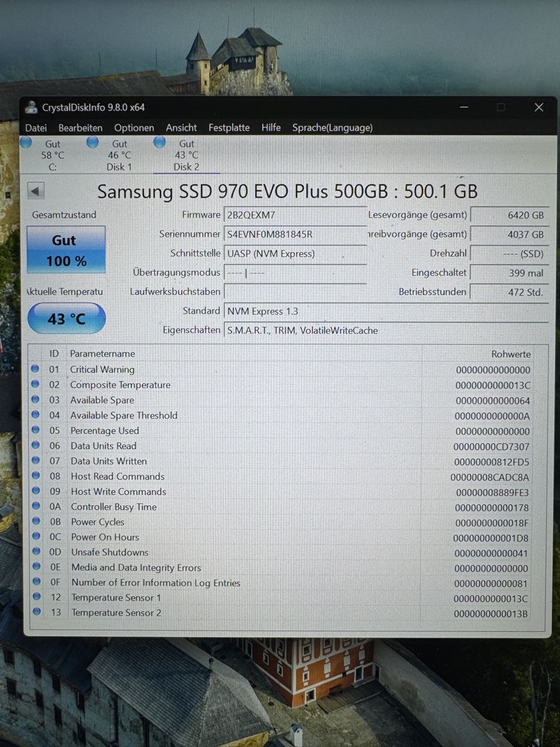The width and height of the screenshot is (560, 747).
Task: Click the CrystalDiskInfo app icon in title bar
Action: click(31, 107)
